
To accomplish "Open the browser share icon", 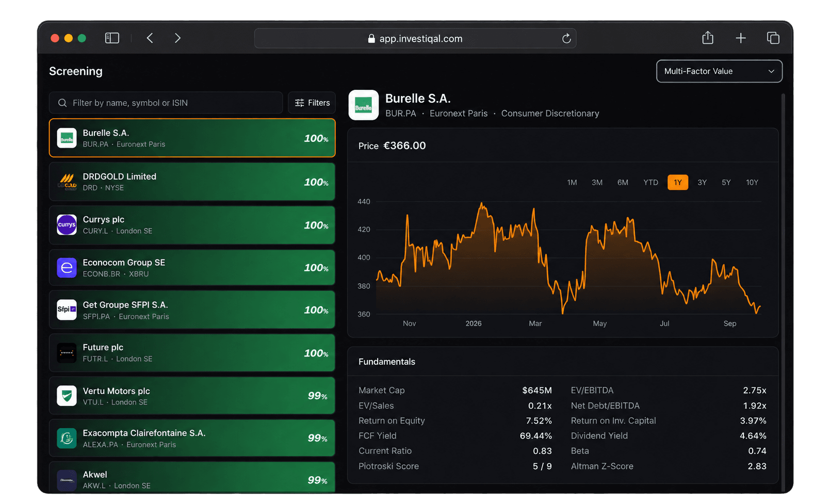I will pos(708,38).
